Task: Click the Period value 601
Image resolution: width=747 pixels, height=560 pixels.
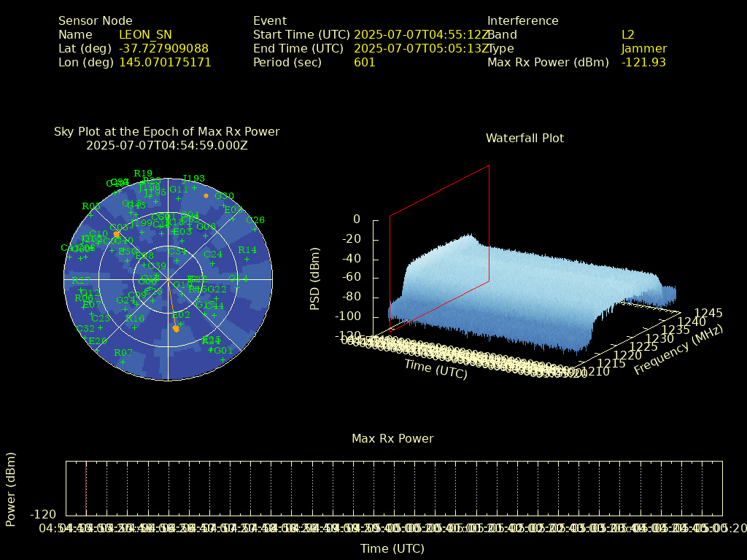Action: (364, 63)
